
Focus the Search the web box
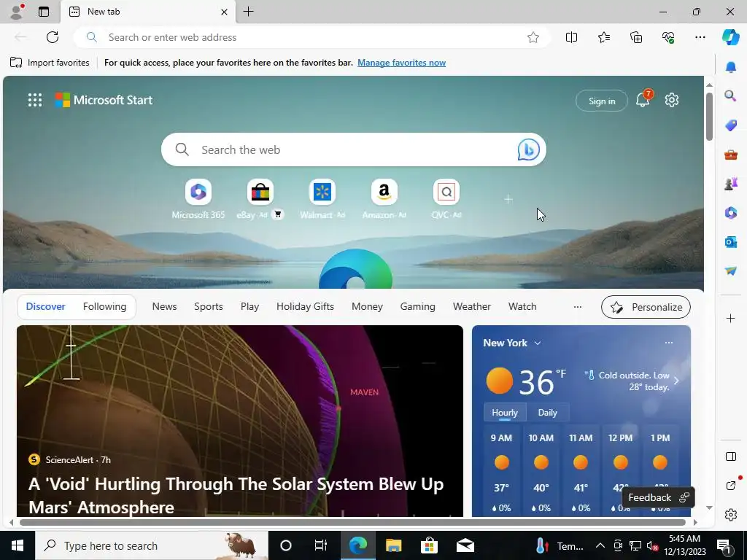click(354, 149)
